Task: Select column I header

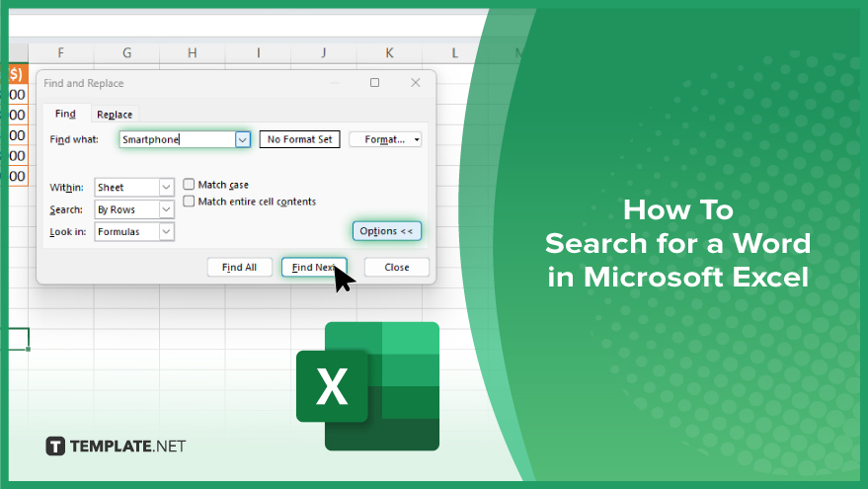Action: [x=258, y=52]
